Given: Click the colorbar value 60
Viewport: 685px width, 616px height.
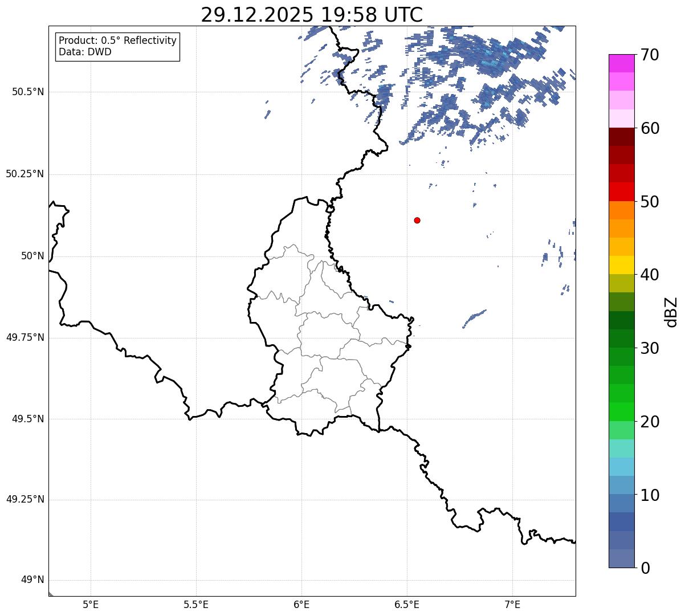Looking at the screenshot, I should click(x=650, y=128).
